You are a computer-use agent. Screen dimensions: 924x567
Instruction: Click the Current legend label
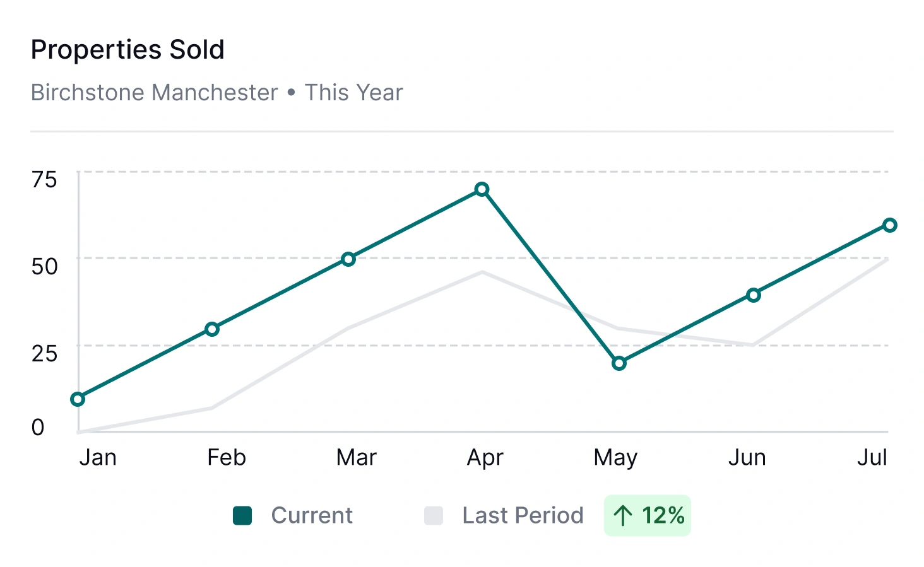(312, 516)
